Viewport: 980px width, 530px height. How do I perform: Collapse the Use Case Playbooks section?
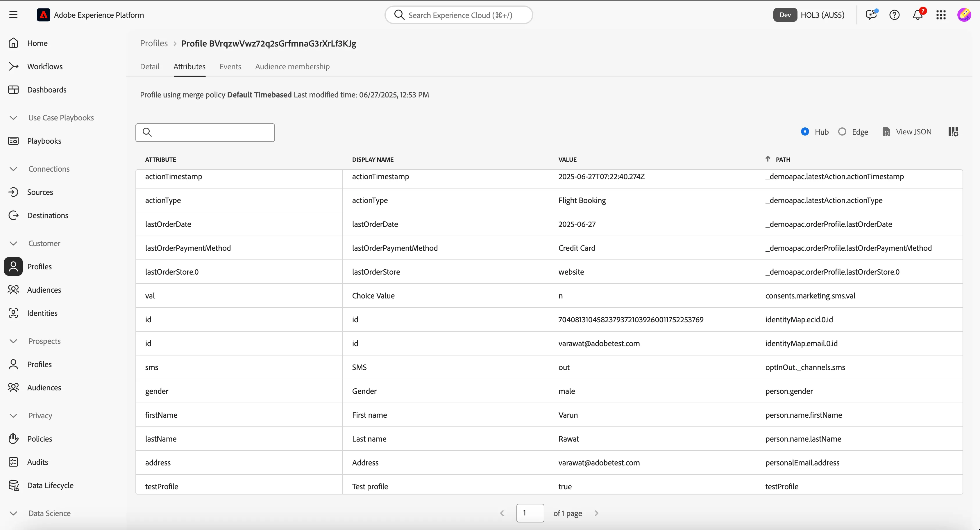[x=13, y=118]
